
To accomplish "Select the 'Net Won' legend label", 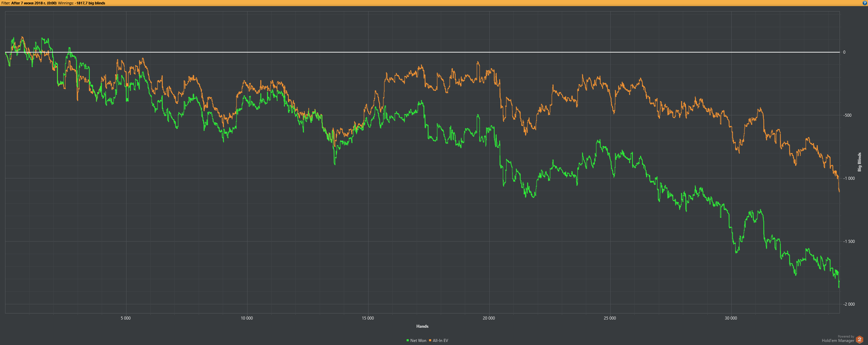I will tap(418, 341).
